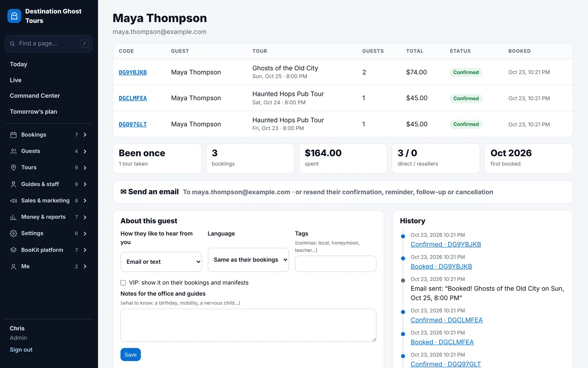Click the Bookings calendar icon
This screenshot has height=368, width=588.
click(14, 135)
